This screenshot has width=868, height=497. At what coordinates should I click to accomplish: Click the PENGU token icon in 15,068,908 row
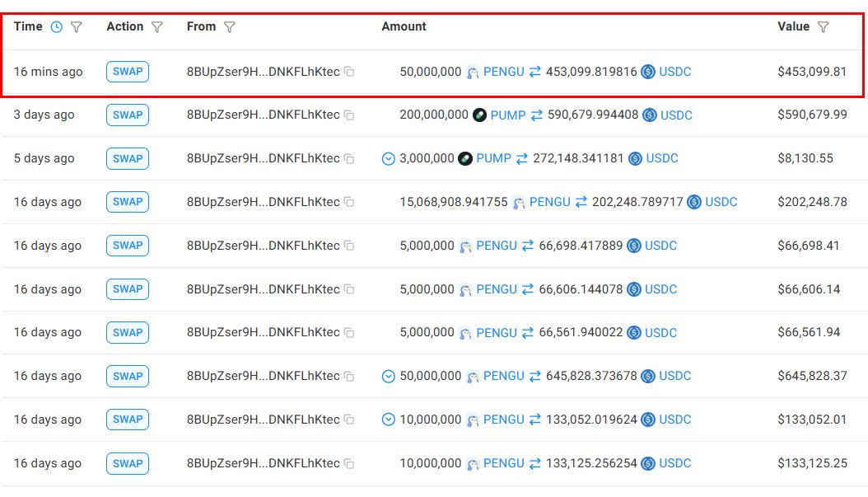click(519, 202)
